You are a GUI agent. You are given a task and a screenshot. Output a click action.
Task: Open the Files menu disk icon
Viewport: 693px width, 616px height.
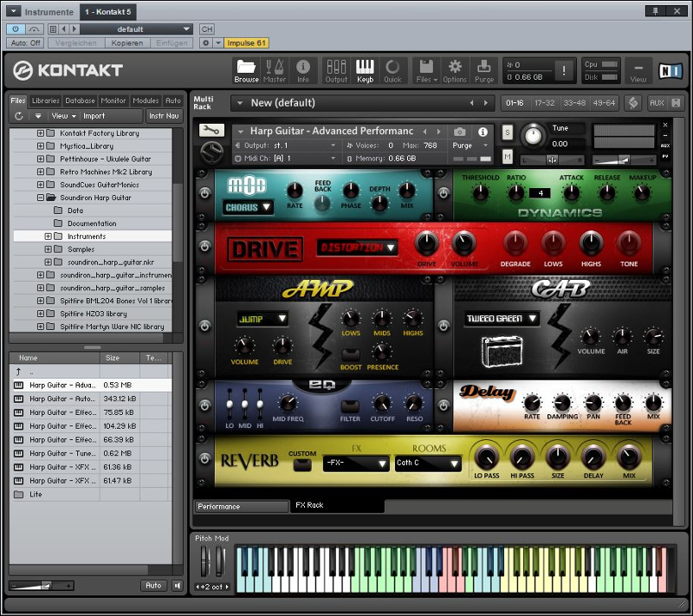tap(426, 71)
